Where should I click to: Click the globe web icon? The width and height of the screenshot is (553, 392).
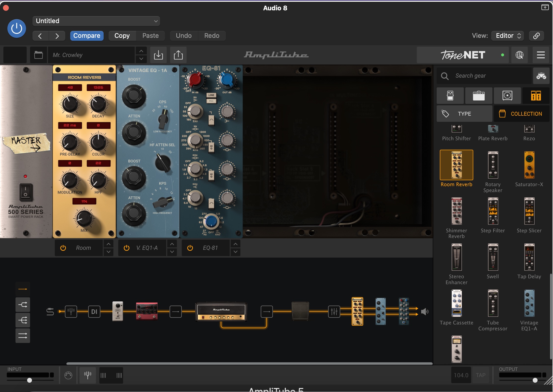click(520, 55)
